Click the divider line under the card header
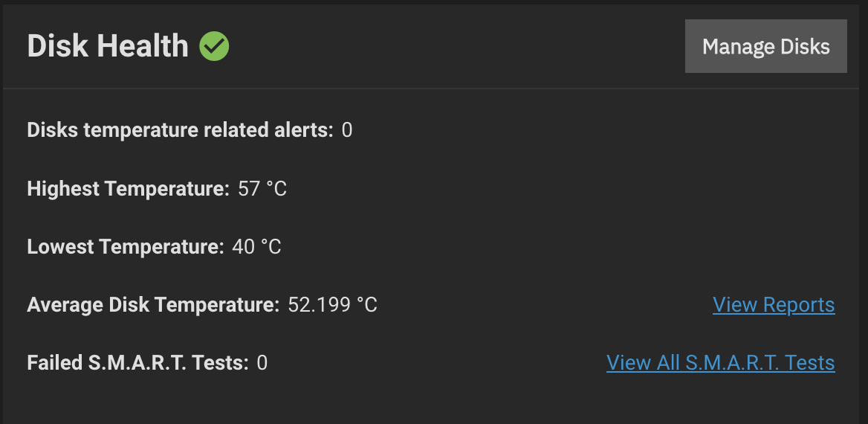The width and height of the screenshot is (868, 424). [431, 88]
